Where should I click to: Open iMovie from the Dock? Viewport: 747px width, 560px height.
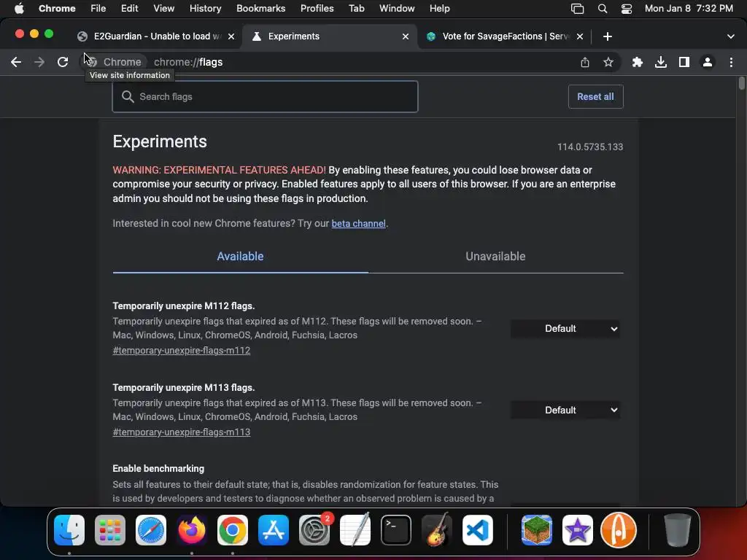coord(578,530)
